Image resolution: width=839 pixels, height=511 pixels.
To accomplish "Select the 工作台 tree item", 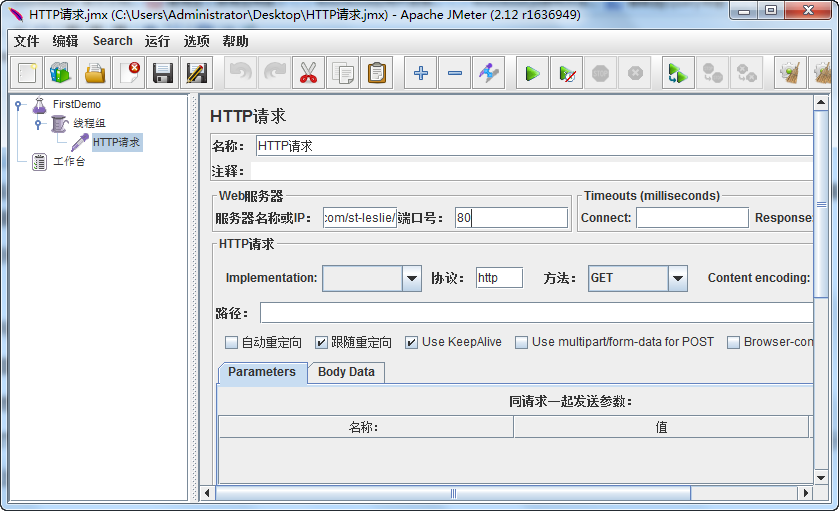I will pyautogui.click(x=69, y=162).
